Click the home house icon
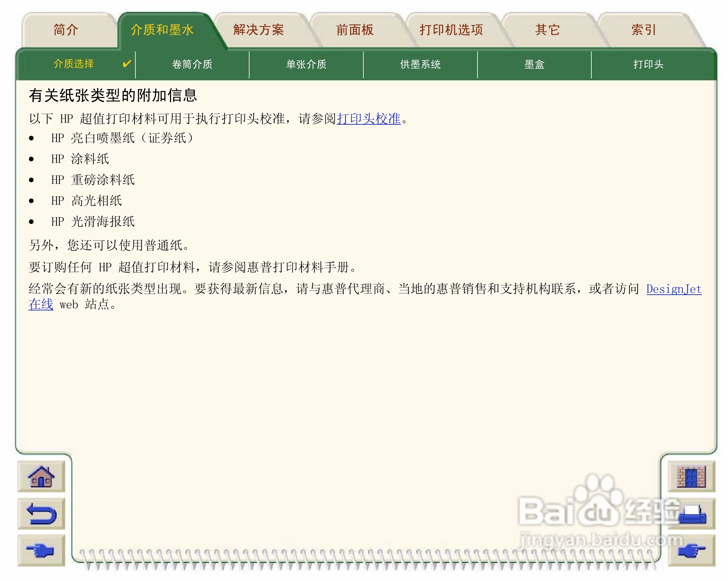 click(x=41, y=477)
